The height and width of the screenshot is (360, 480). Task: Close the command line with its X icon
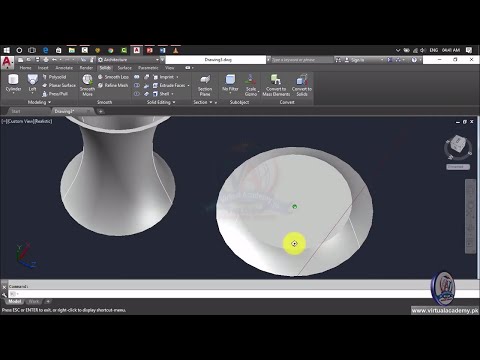[x=4, y=287]
